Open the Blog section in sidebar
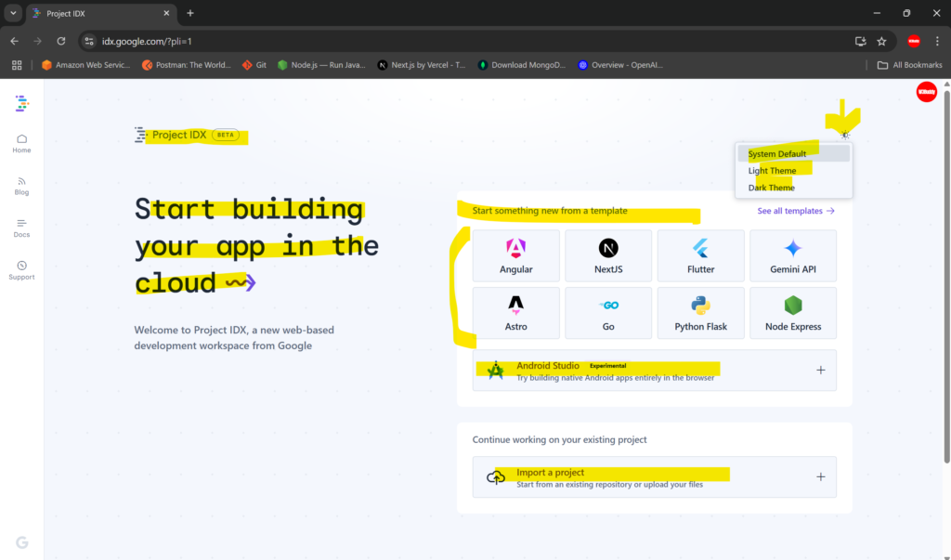 (22, 187)
